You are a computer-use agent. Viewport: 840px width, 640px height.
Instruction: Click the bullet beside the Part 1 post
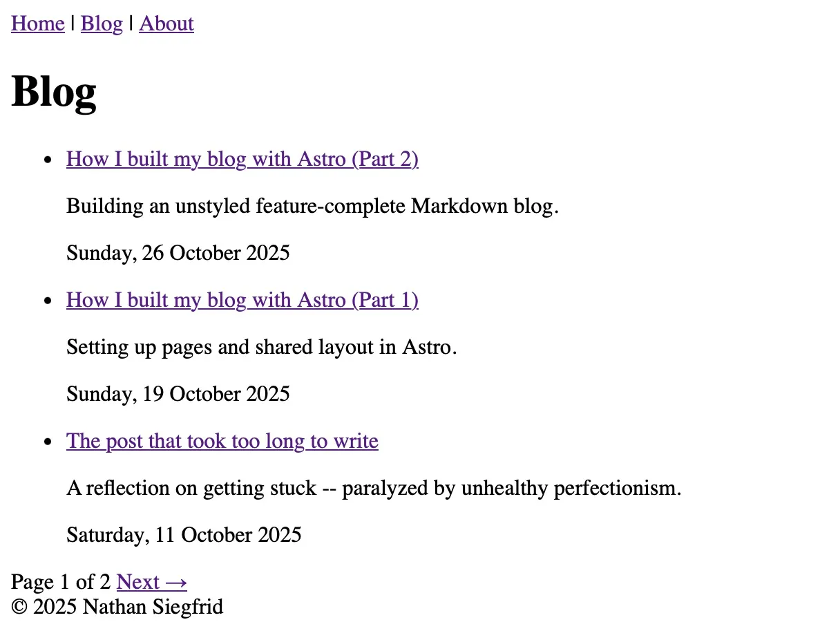48,300
